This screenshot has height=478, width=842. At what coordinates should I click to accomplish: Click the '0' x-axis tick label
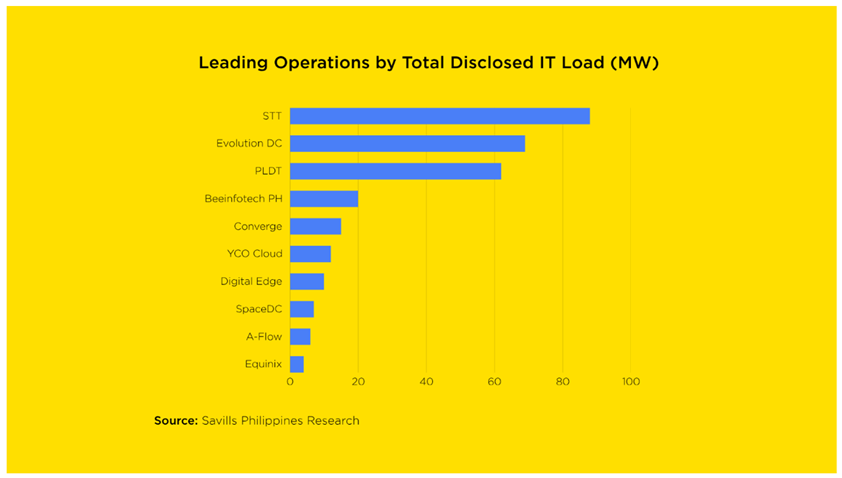(290, 382)
